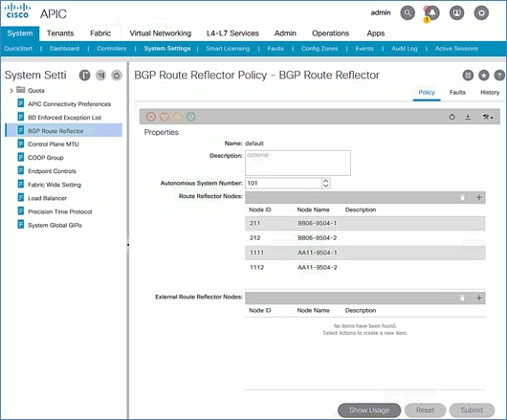
Task: Click the download icon in policy toolbar
Action: pos(468,117)
